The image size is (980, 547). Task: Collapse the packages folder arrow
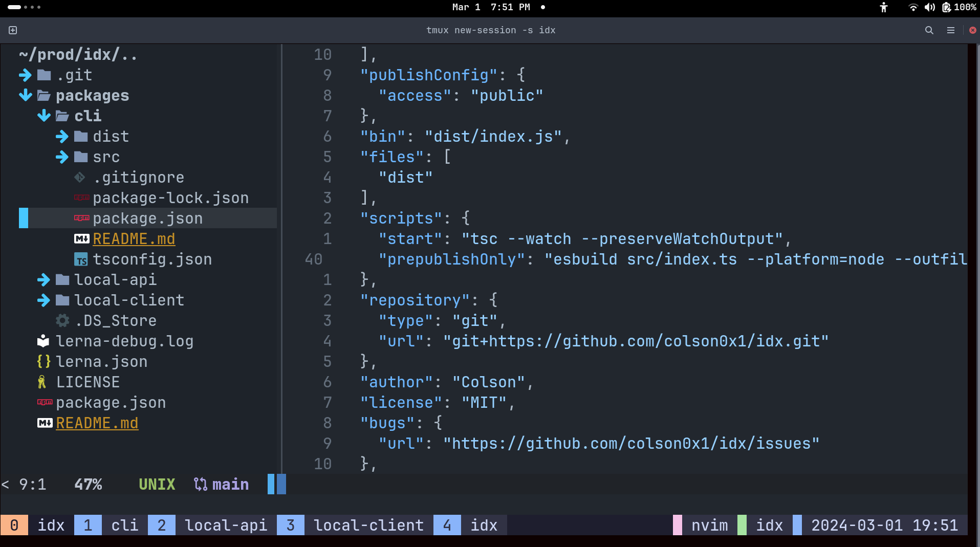[25, 96]
